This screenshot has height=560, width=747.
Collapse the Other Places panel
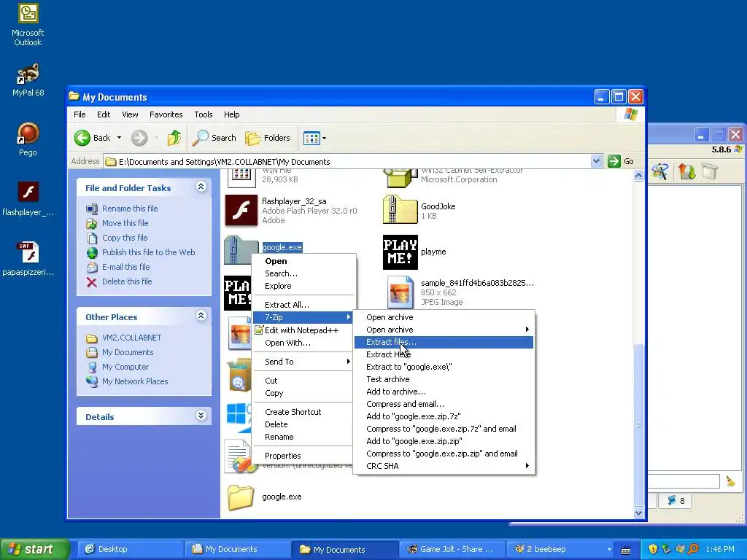click(x=201, y=316)
